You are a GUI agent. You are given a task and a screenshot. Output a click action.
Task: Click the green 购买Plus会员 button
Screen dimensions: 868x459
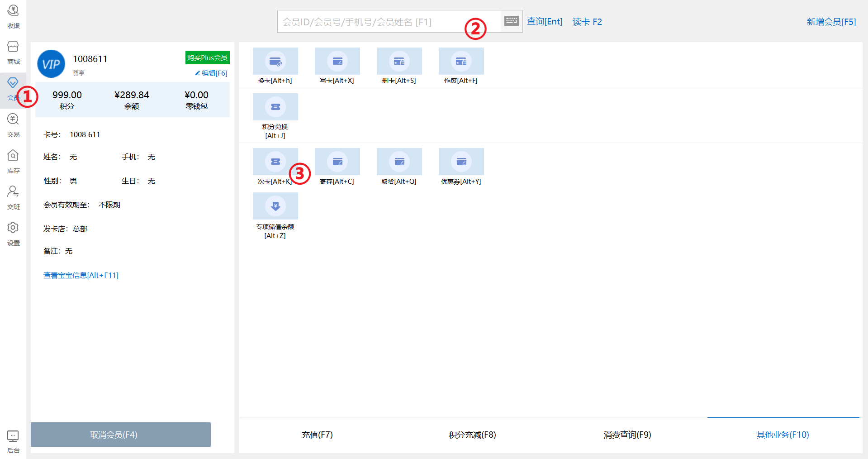(x=207, y=57)
